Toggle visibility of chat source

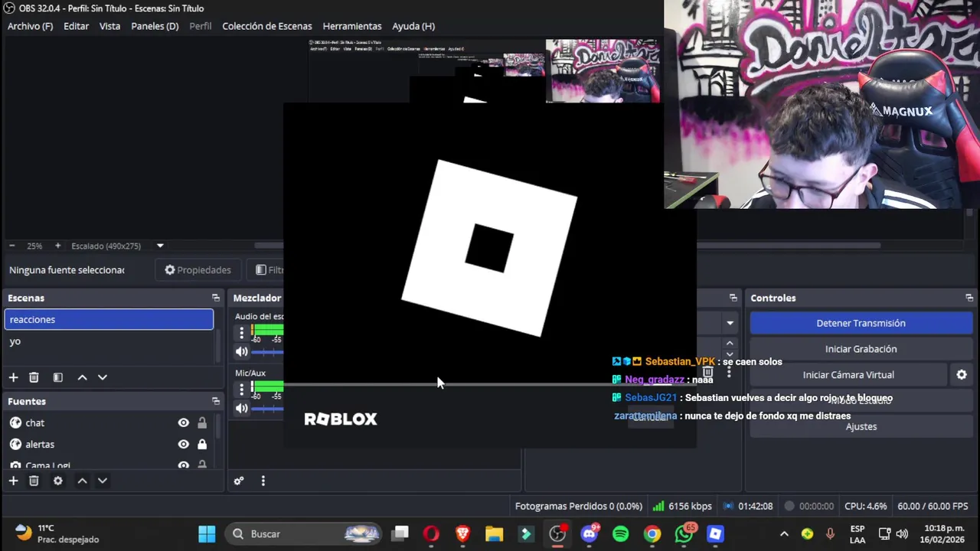183,422
